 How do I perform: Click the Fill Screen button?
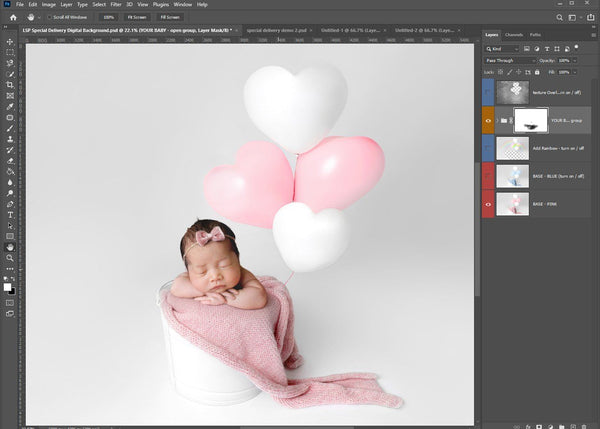pos(170,17)
